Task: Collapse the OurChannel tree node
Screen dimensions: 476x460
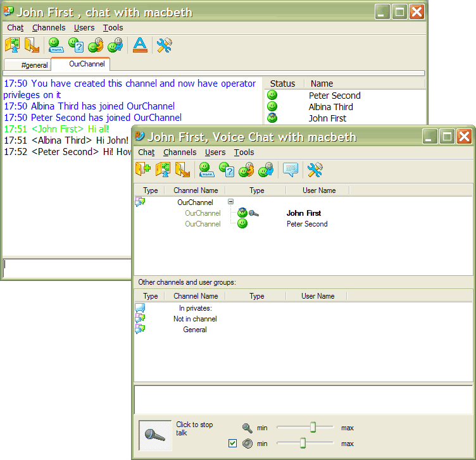Action: click(x=230, y=202)
